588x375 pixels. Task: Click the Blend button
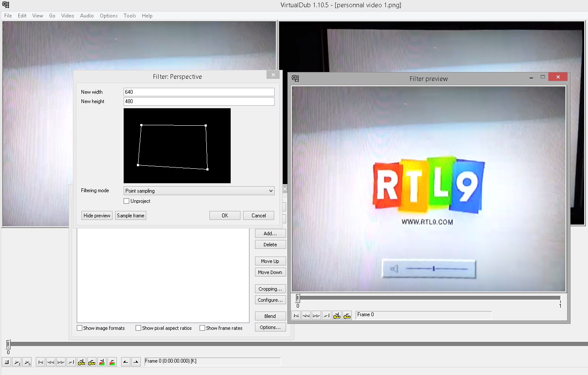point(270,316)
